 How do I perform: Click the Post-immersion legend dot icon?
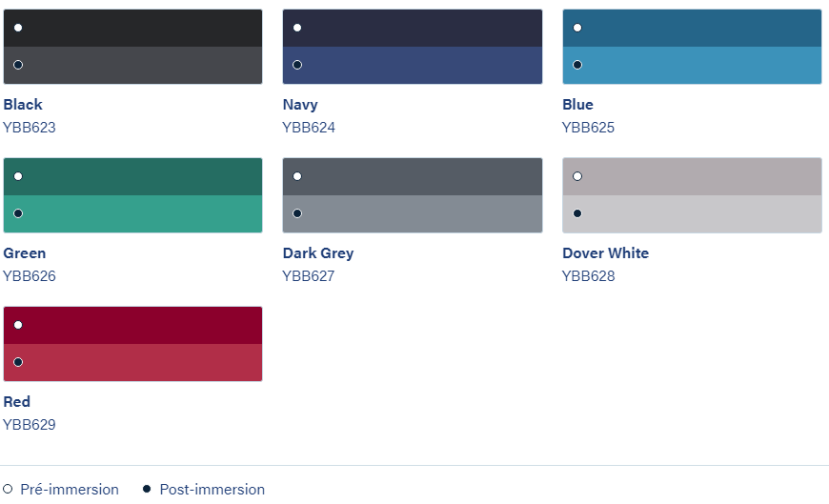[147, 489]
